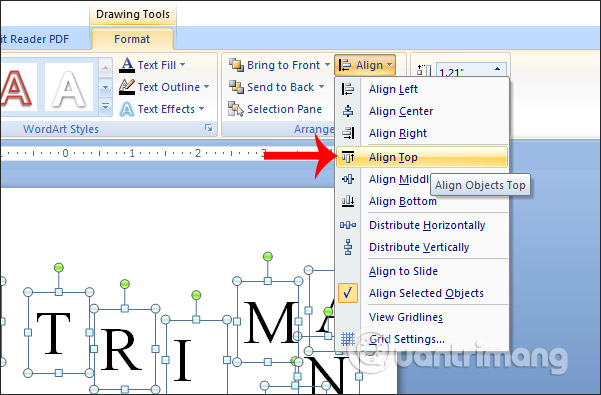
Task: Choose Align Bottom from the menu
Action: point(422,201)
